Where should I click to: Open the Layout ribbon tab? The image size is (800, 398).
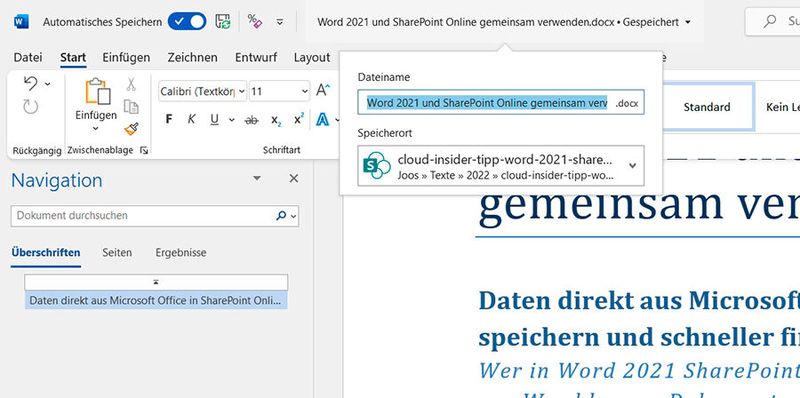pos(312,58)
